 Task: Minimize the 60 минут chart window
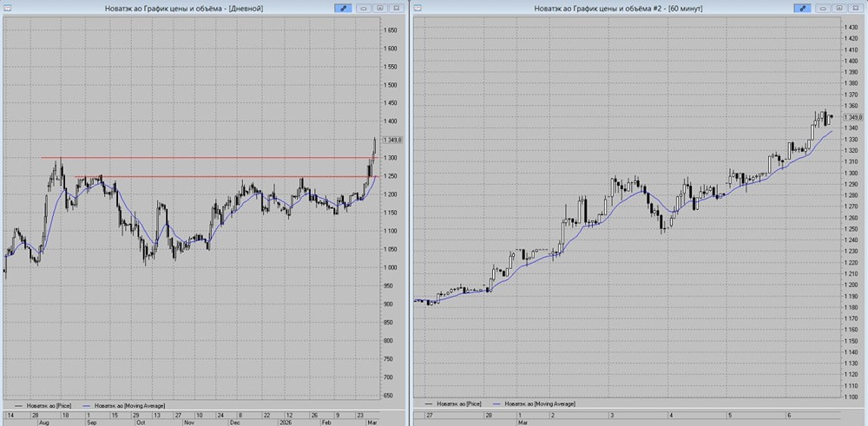[x=823, y=9]
